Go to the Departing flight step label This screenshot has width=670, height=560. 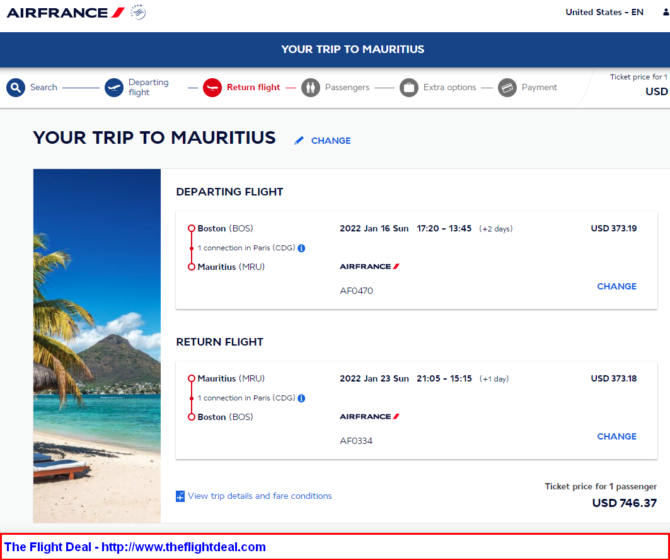(148, 87)
